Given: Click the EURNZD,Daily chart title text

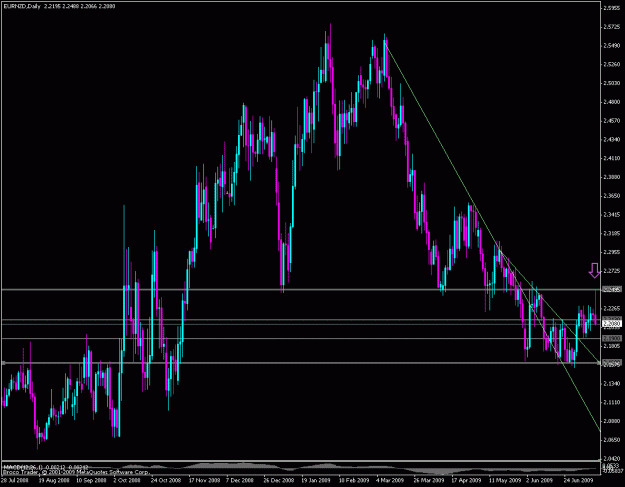Looking at the screenshot, I should (22, 6).
